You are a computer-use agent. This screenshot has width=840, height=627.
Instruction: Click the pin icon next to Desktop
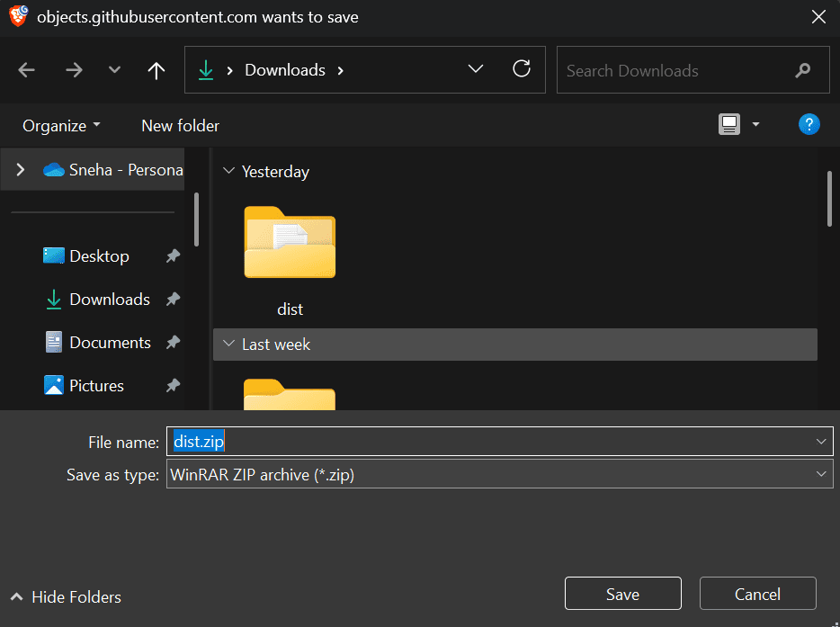coord(173,256)
